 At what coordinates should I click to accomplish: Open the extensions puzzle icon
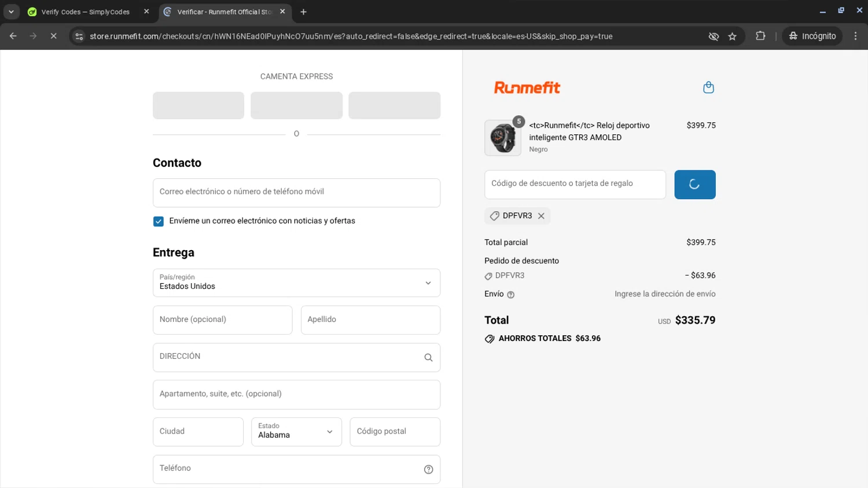(760, 36)
